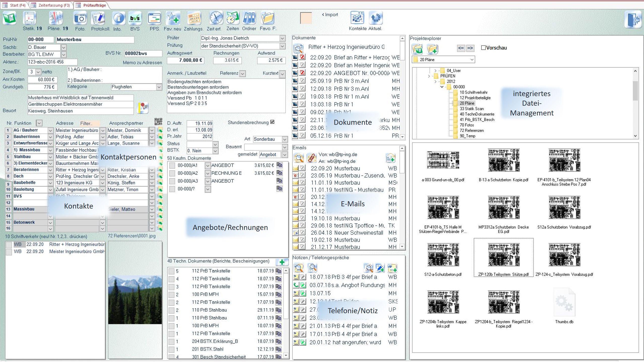Click the BVS toolbar icon
The height and width of the screenshot is (362, 644).
[135, 19]
